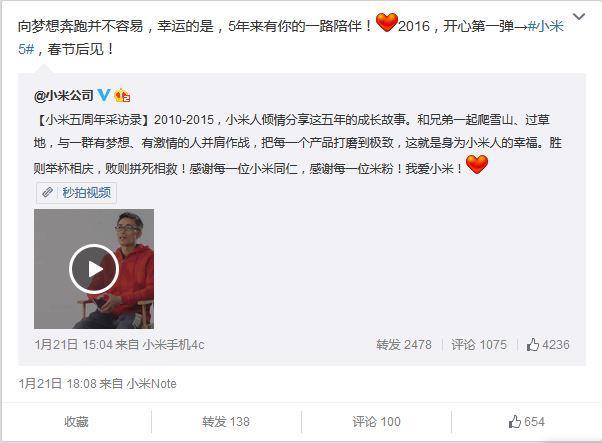Open the post options chevron menu

[x=579, y=17]
